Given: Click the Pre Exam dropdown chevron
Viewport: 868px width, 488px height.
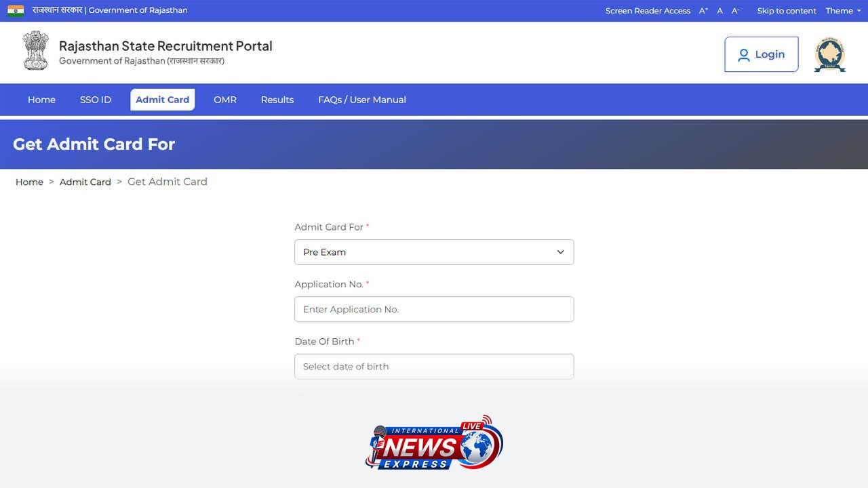Looking at the screenshot, I should pos(561,252).
